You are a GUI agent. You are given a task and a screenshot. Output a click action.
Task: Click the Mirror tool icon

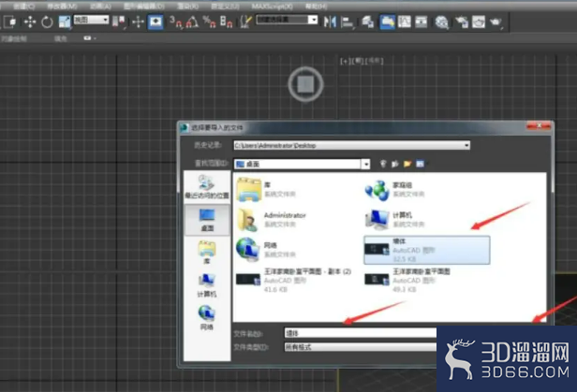330,22
